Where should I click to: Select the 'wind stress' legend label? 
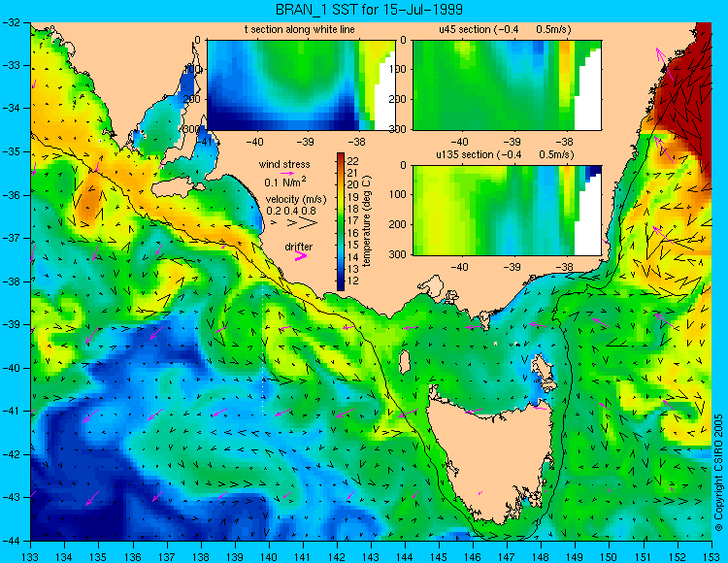click(284, 164)
